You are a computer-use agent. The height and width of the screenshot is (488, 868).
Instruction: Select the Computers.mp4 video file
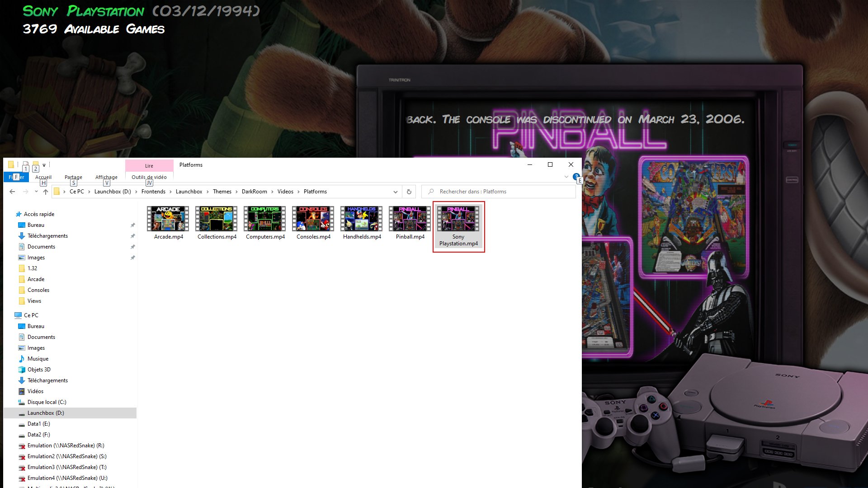pyautogui.click(x=265, y=223)
